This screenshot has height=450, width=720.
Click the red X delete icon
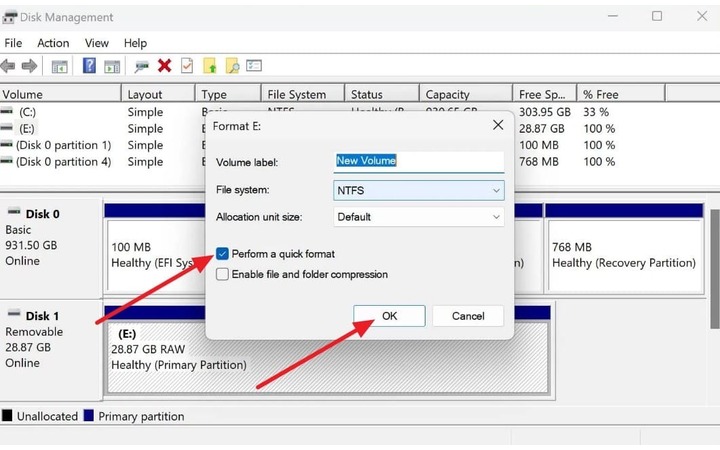tap(164, 66)
